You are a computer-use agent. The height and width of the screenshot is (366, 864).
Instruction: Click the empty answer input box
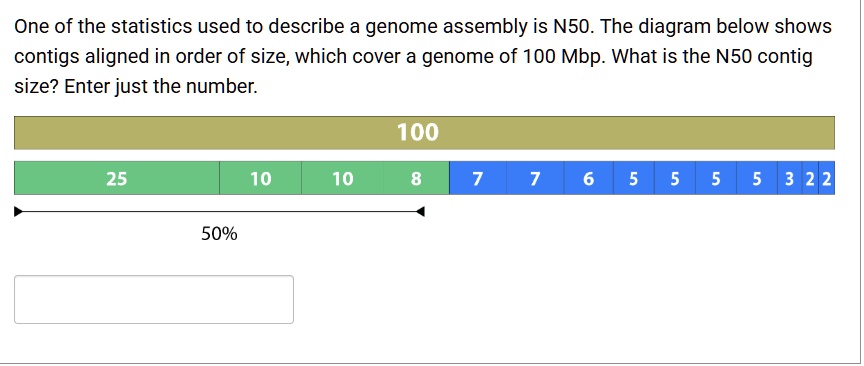pos(154,299)
